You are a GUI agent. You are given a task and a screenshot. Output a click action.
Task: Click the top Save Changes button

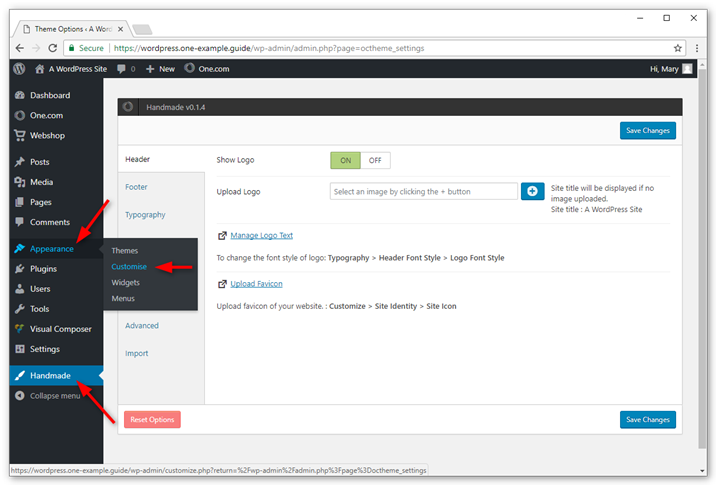pyautogui.click(x=648, y=131)
